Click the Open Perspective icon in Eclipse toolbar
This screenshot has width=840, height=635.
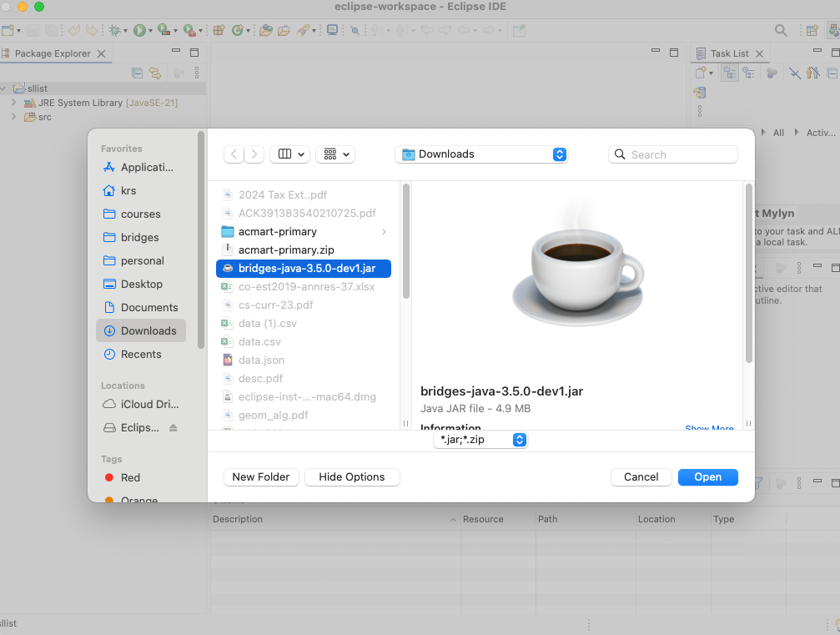[x=812, y=31]
